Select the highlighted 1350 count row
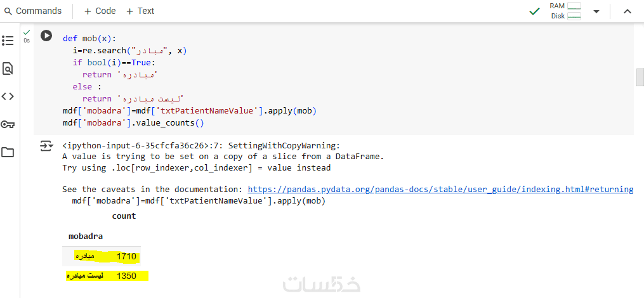 tap(106, 276)
